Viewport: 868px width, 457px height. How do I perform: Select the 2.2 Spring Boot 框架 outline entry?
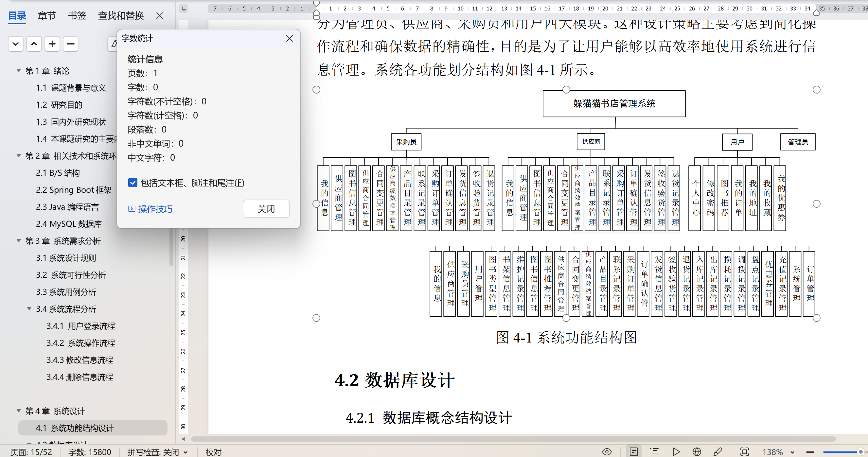pyautogui.click(x=74, y=190)
